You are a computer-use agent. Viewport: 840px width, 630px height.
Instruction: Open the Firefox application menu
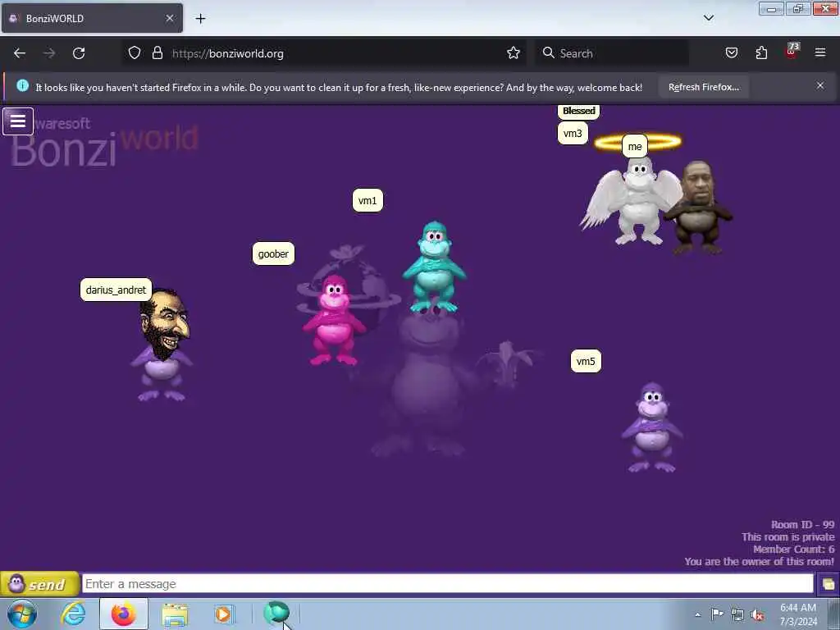(820, 52)
